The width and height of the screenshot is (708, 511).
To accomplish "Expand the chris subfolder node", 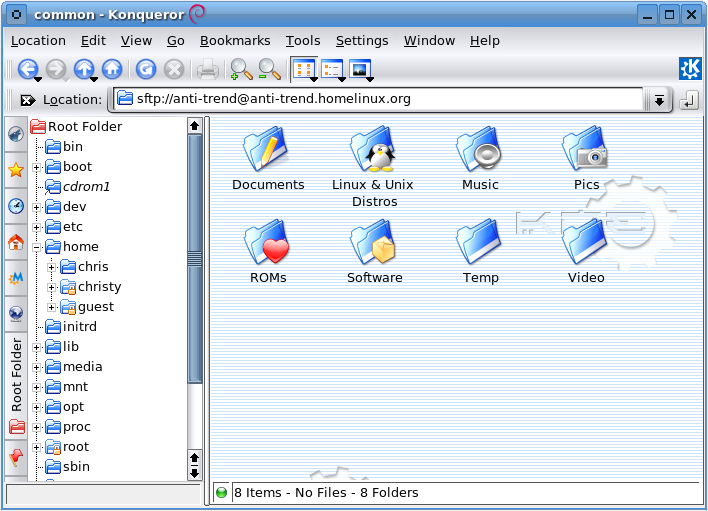I will pyautogui.click(x=51, y=267).
